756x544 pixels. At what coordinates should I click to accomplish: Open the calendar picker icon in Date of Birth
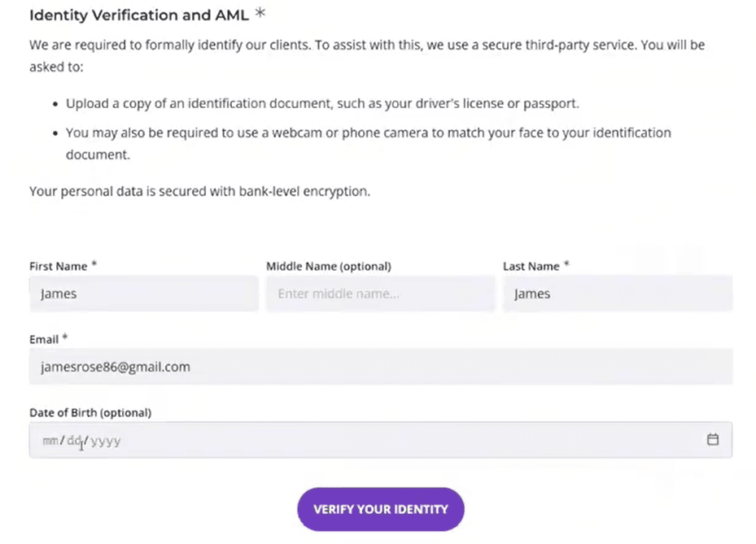click(x=713, y=440)
